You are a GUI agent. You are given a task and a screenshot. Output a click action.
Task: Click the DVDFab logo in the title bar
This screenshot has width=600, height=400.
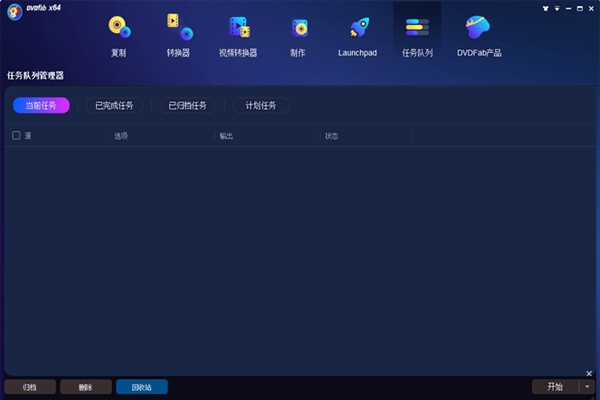pos(12,9)
